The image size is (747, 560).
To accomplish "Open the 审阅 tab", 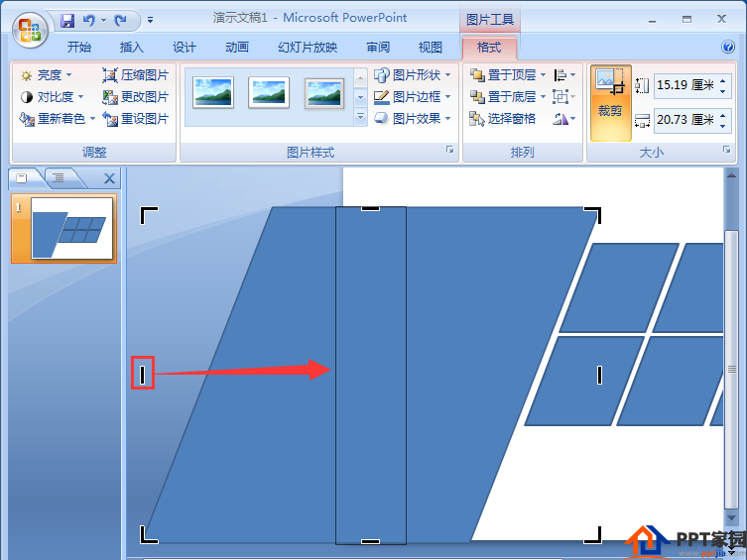I will 378,48.
